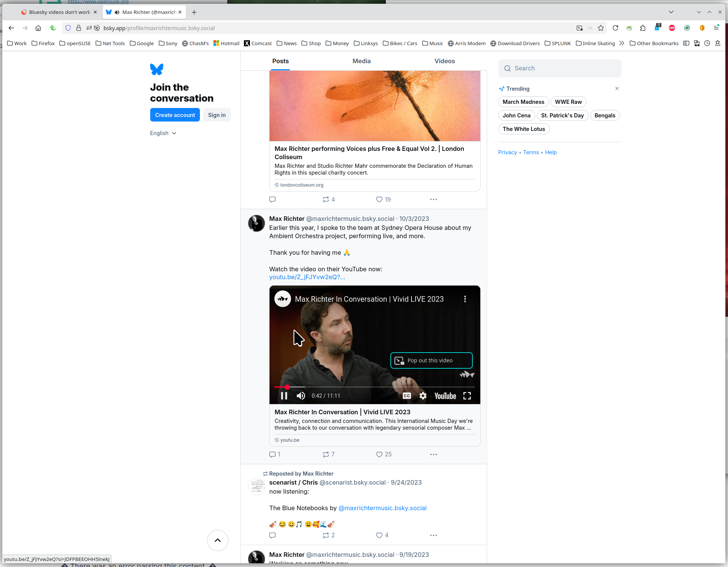Open the youtu.be link in the post text
This screenshot has height=567, width=728.
click(x=307, y=277)
